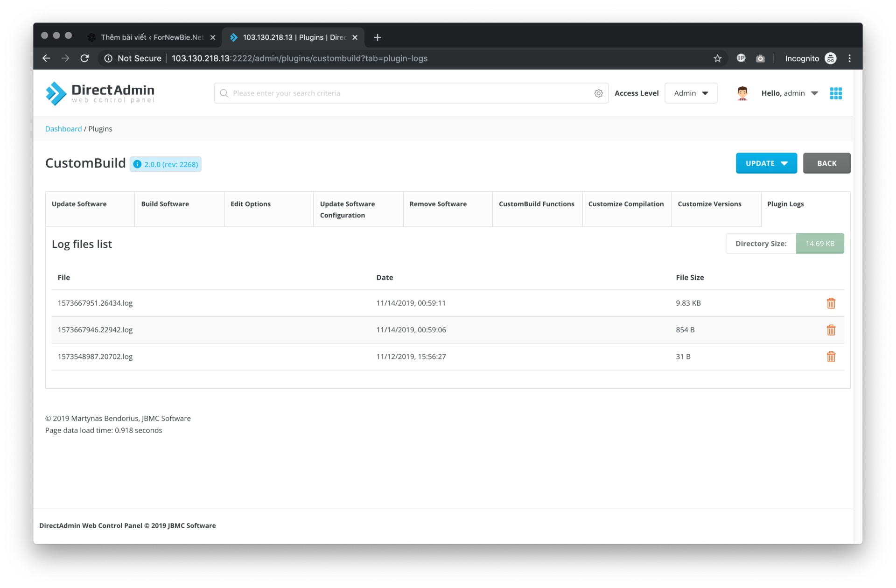Click the user avatar icon
Screen dimensions: 896x588
742,93
